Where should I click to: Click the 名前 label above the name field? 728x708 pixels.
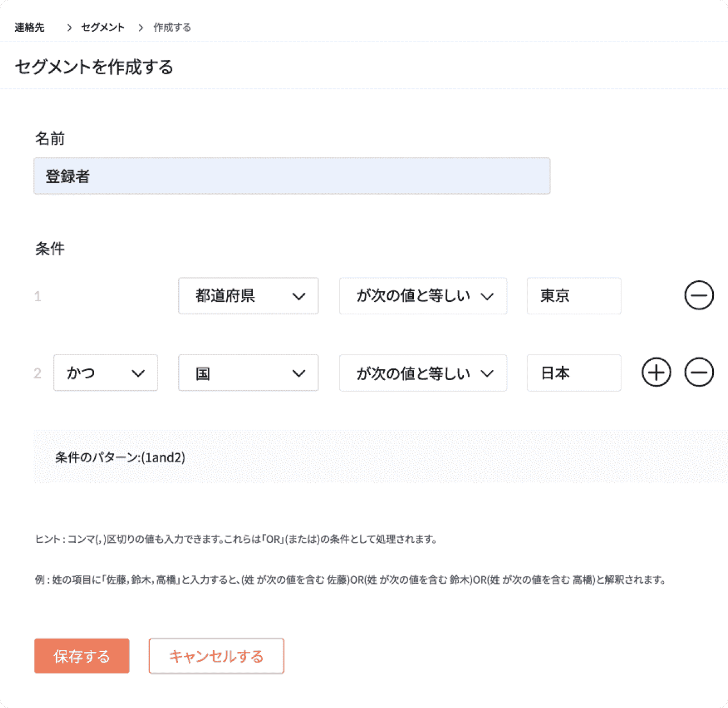(x=50, y=138)
